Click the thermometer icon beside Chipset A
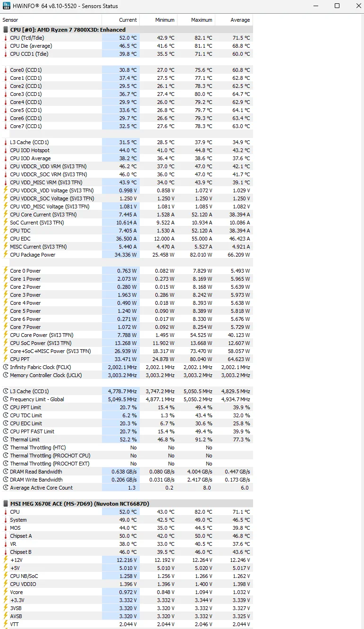Image resolution: width=364 pixels, height=629 pixels. point(6,536)
